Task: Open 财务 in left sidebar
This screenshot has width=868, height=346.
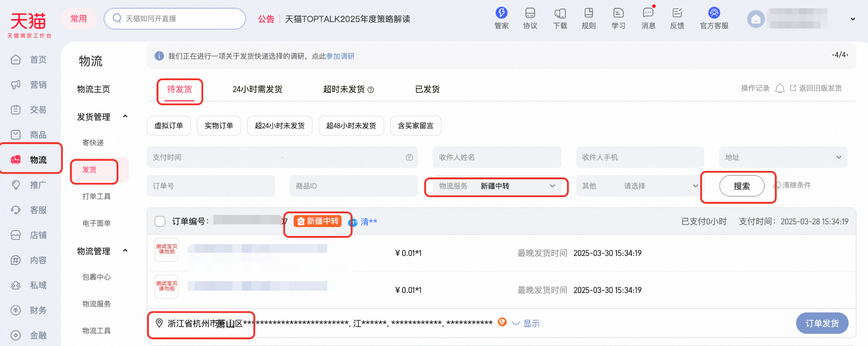Action: coord(29,310)
